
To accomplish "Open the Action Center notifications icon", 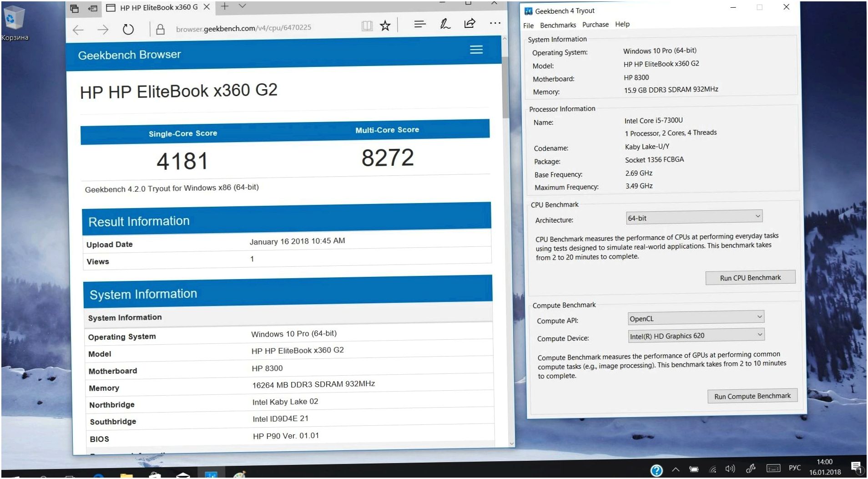I will (x=857, y=467).
